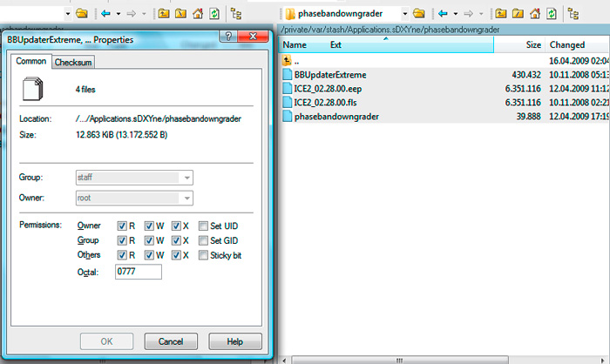The width and height of the screenshot is (610, 364).
Task: Toggle Owner write permission
Action: coord(149,226)
